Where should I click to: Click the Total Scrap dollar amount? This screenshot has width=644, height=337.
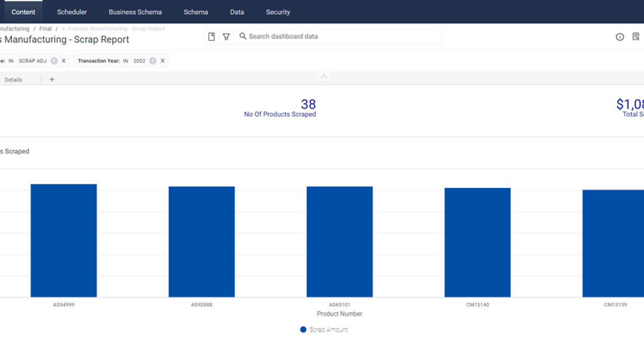click(x=630, y=104)
